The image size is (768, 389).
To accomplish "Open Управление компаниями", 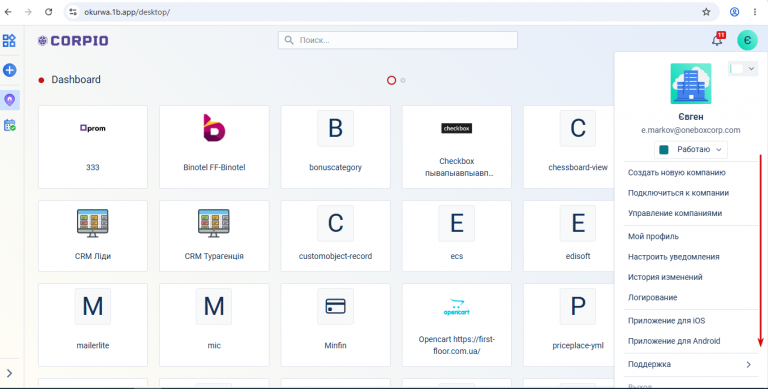I will click(x=675, y=213).
